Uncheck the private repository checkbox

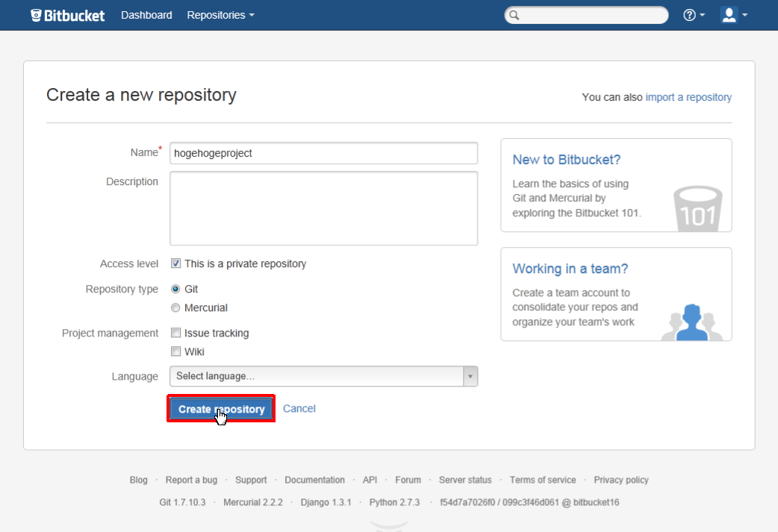coord(175,263)
